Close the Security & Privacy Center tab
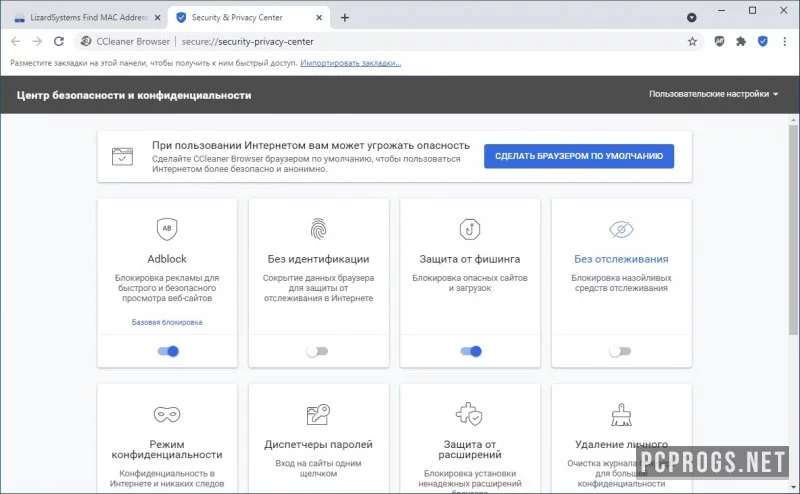Viewport: 800px width, 494px height. point(319,17)
